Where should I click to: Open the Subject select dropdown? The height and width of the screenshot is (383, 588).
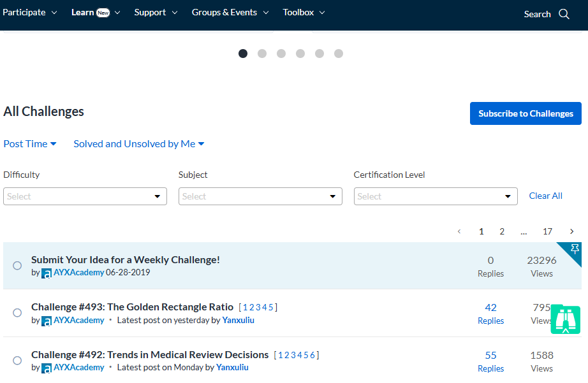(x=260, y=196)
